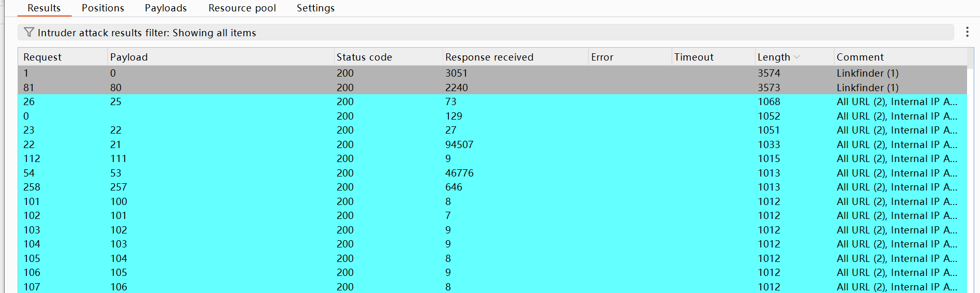
Task: Sort by the Request column header
Action: [63, 57]
